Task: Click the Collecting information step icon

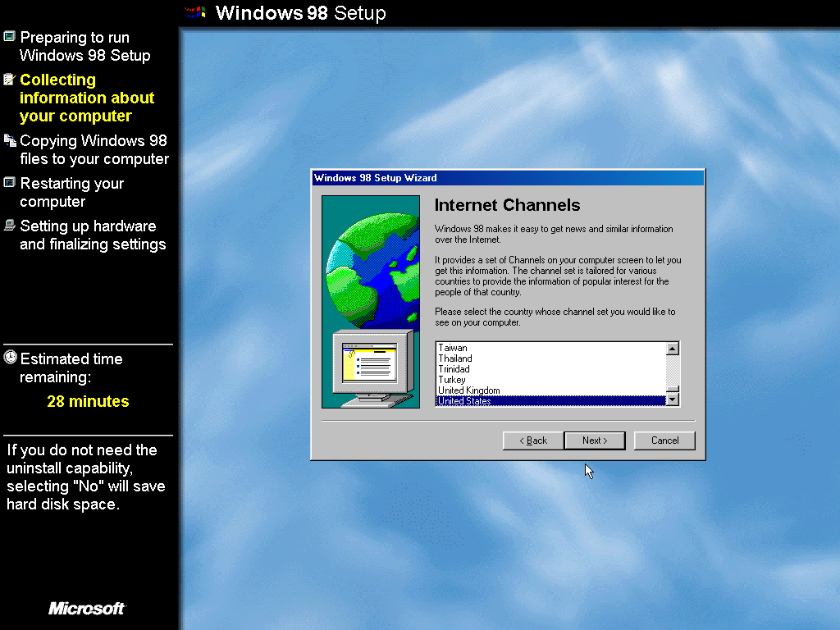Action: pos(9,80)
